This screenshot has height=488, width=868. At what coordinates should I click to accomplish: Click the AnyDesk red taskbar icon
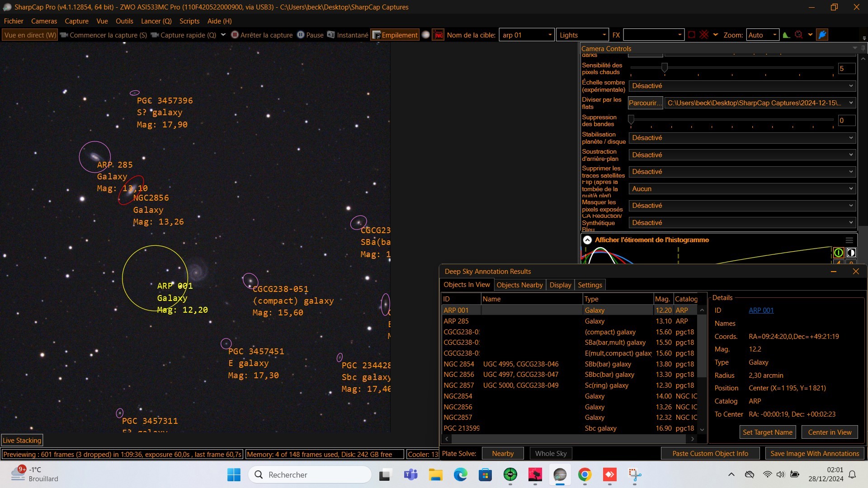point(609,474)
